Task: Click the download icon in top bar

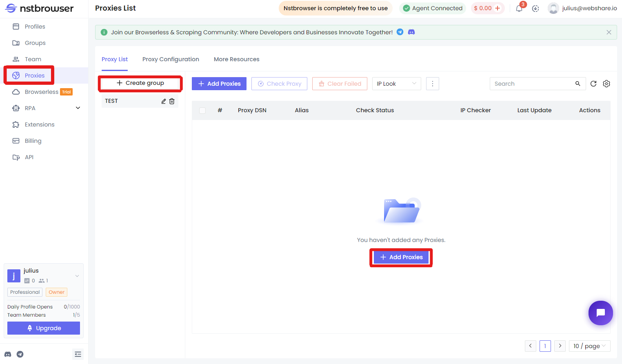Action: pos(535,9)
